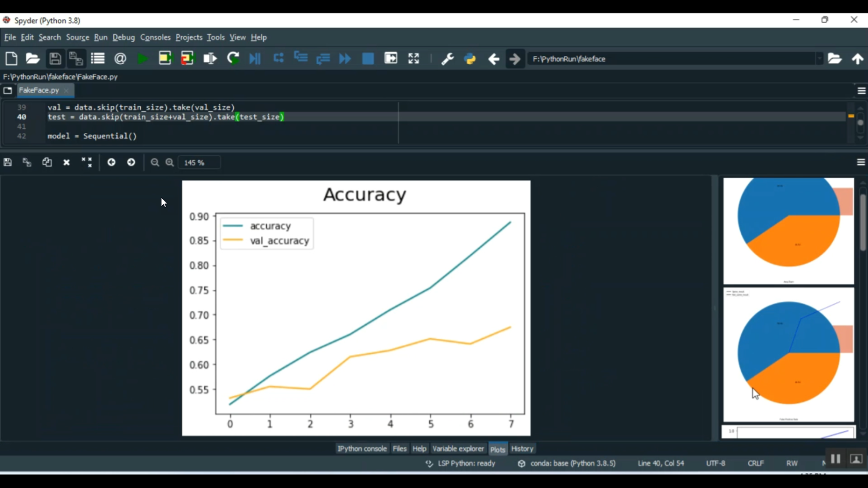
Task: Click the green Run file icon
Action: (142, 58)
